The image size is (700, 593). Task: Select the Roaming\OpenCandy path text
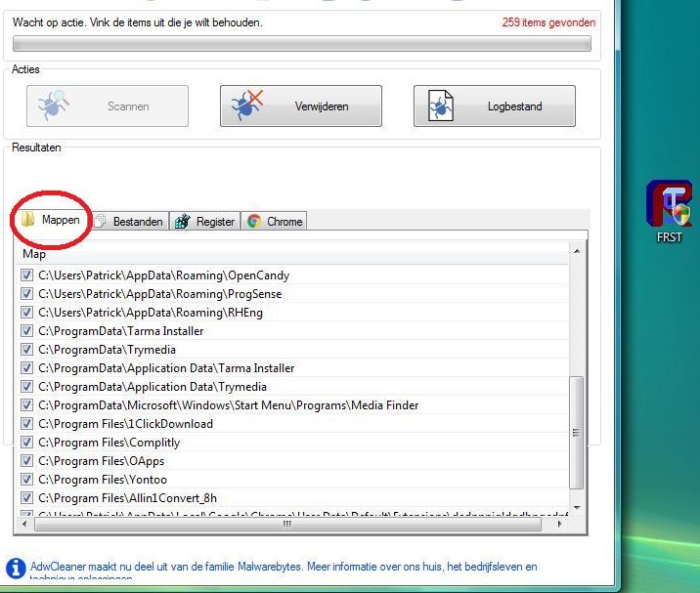(164, 275)
